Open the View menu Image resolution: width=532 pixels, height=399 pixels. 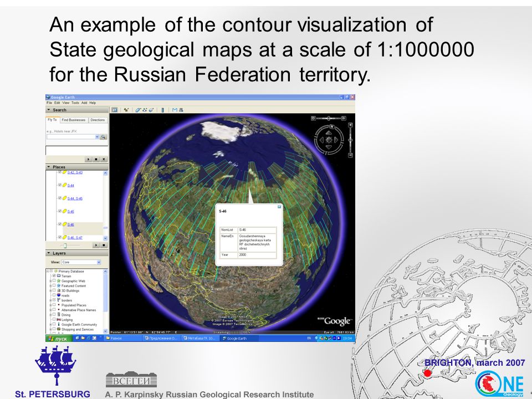[65, 103]
